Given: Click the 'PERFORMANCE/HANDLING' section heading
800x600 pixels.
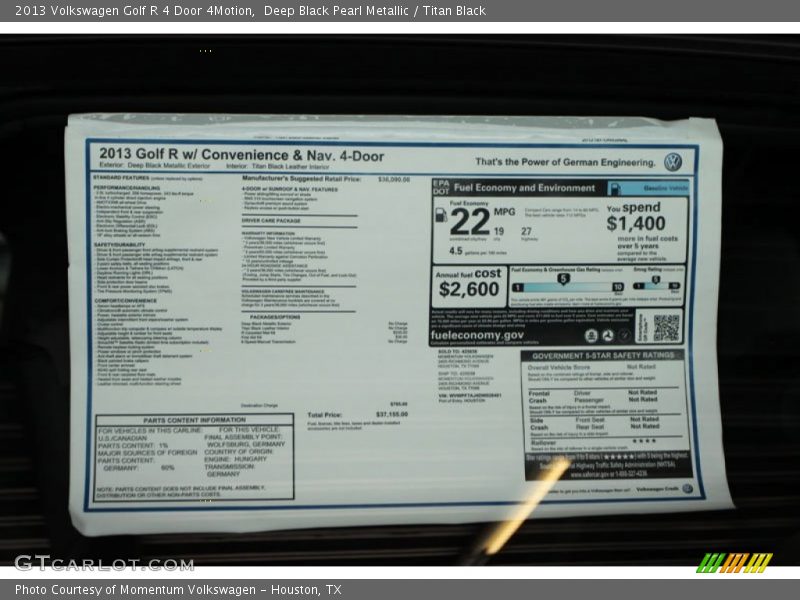Looking at the screenshot, I should click(x=127, y=188).
